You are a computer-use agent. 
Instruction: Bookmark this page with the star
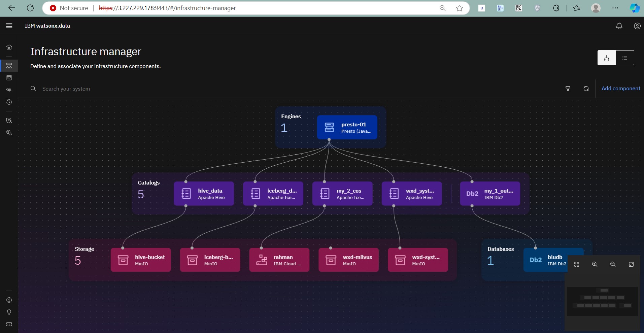(460, 8)
